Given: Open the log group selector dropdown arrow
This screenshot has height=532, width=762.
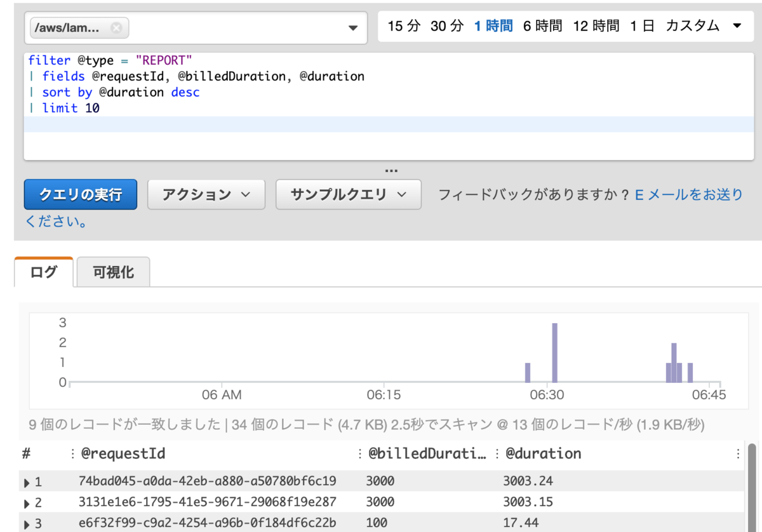Looking at the screenshot, I should [354, 29].
